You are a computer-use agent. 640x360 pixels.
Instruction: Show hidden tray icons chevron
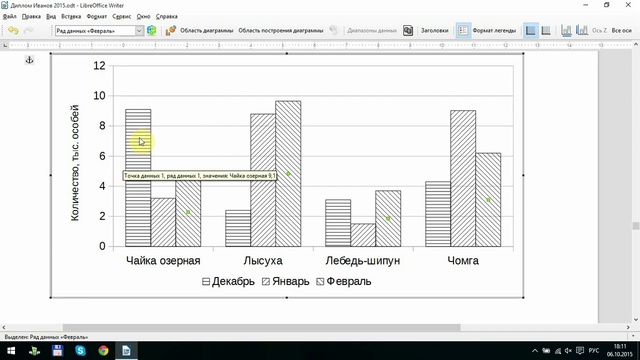[535, 351]
